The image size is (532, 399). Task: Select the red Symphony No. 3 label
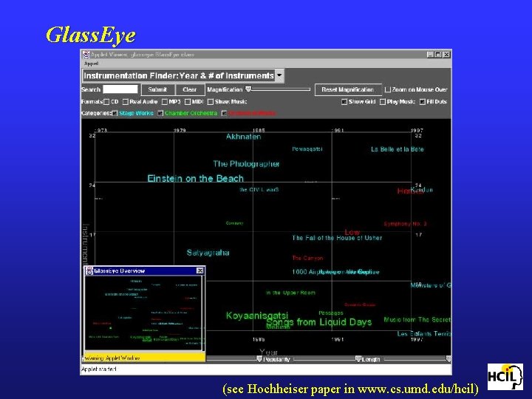406,224
